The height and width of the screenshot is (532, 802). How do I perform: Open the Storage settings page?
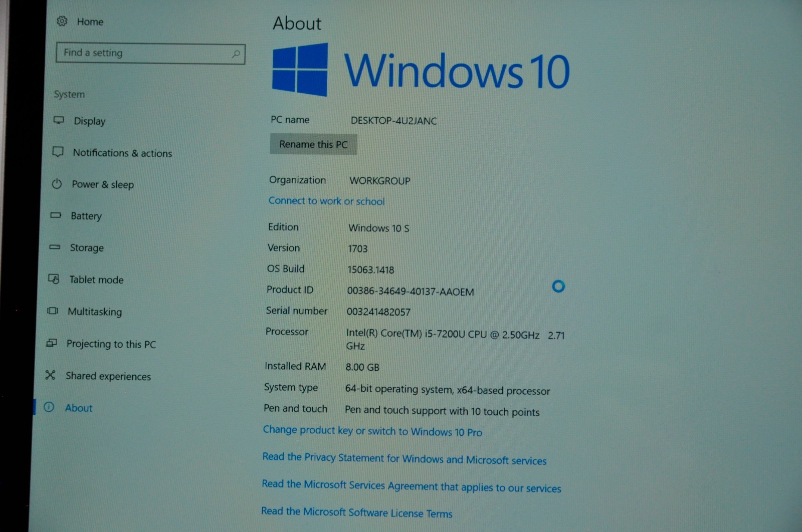pos(87,248)
